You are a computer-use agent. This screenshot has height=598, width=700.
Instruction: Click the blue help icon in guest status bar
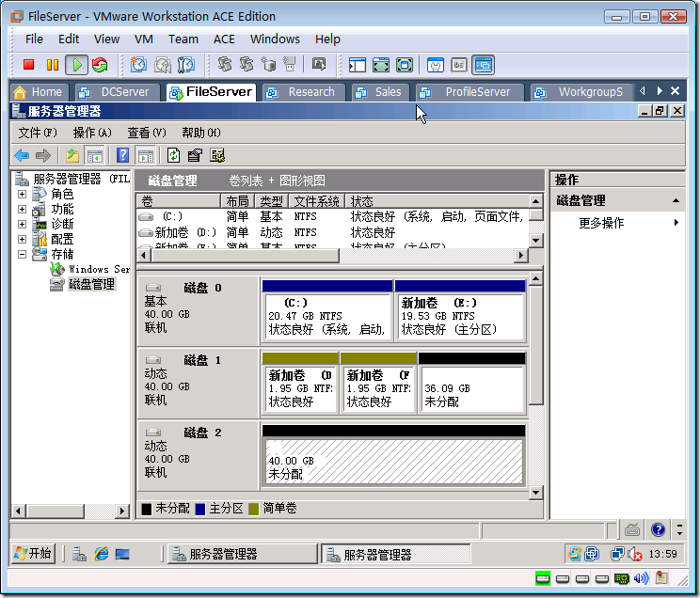pyautogui.click(x=659, y=529)
